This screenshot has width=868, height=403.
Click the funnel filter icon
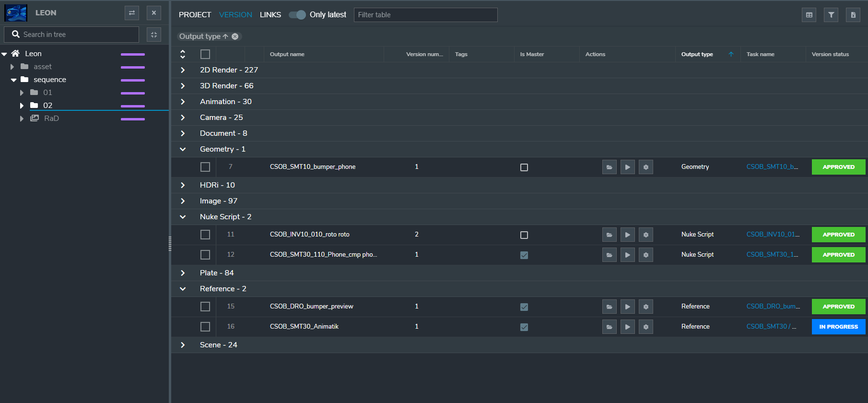(x=831, y=15)
